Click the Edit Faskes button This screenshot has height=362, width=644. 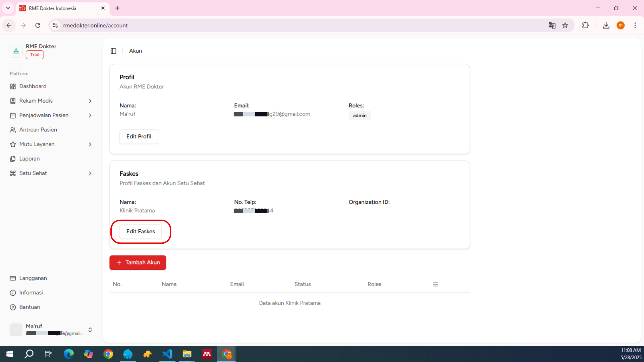click(141, 232)
